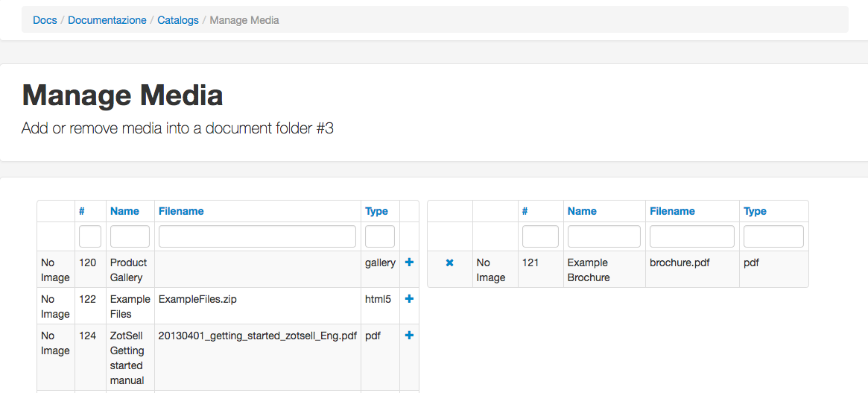The image size is (868, 393).
Task: Go to Documentazione breadcrumb link
Action: tap(107, 21)
